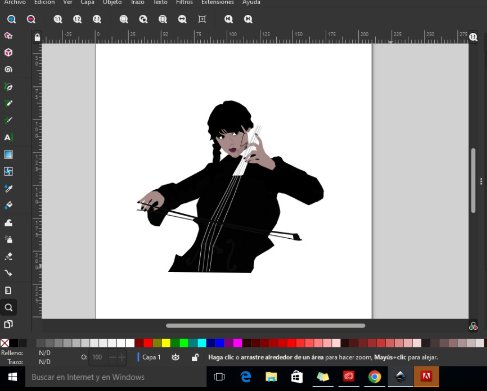Open Google Chrome from taskbar
This screenshot has width=487, height=391.
[374, 377]
